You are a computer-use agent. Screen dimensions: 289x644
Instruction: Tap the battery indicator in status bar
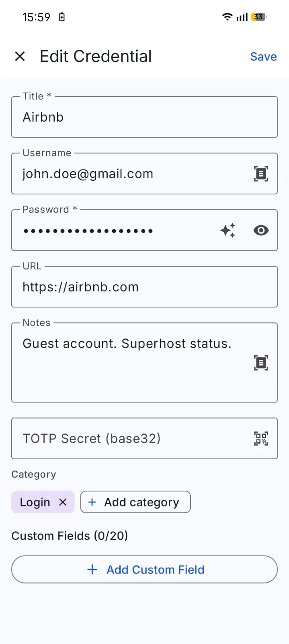tap(258, 17)
